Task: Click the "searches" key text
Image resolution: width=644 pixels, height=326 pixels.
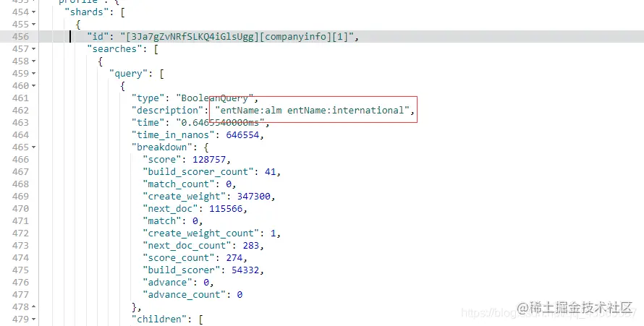Action: (117, 49)
